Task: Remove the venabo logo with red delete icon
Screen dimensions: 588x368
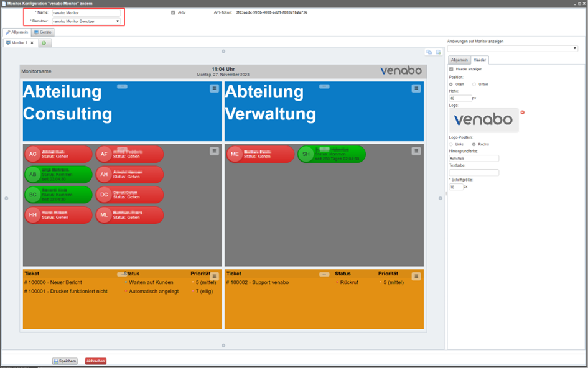Action: pyautogui.click(x=522, y=113)
